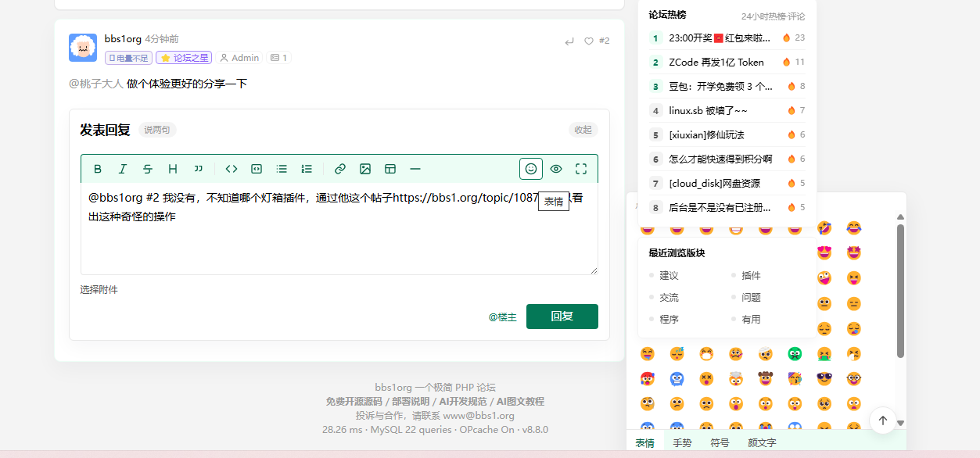Click the 论坛之星 badge
Screen dimensions: 980x458
(x=184, y=58)
